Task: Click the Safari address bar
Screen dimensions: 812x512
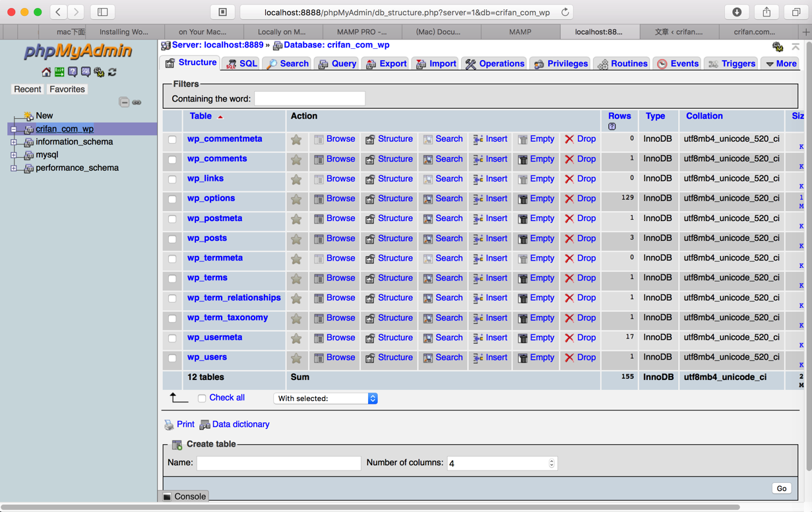Action: coord(407,12)
